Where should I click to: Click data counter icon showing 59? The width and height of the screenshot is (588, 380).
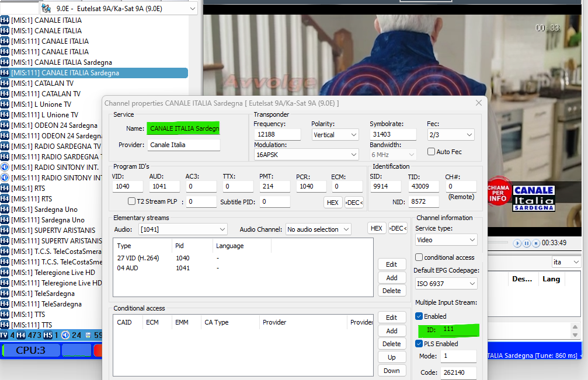click(88, 335)
